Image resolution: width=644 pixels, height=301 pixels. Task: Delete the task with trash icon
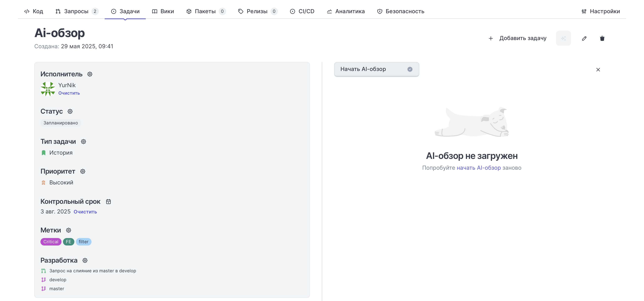602,38
